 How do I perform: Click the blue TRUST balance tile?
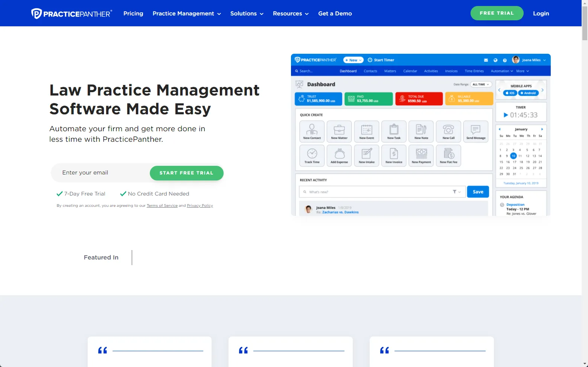(318, 99)
